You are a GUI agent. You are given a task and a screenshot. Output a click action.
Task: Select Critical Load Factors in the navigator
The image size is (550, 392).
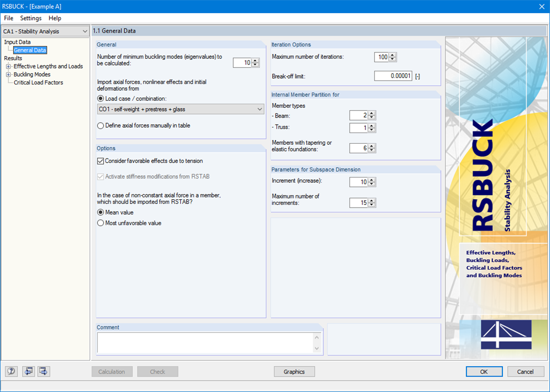(x=39, y=82)
